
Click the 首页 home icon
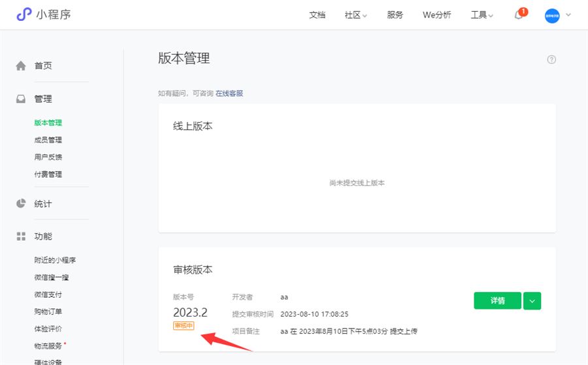tap(21, 65)
